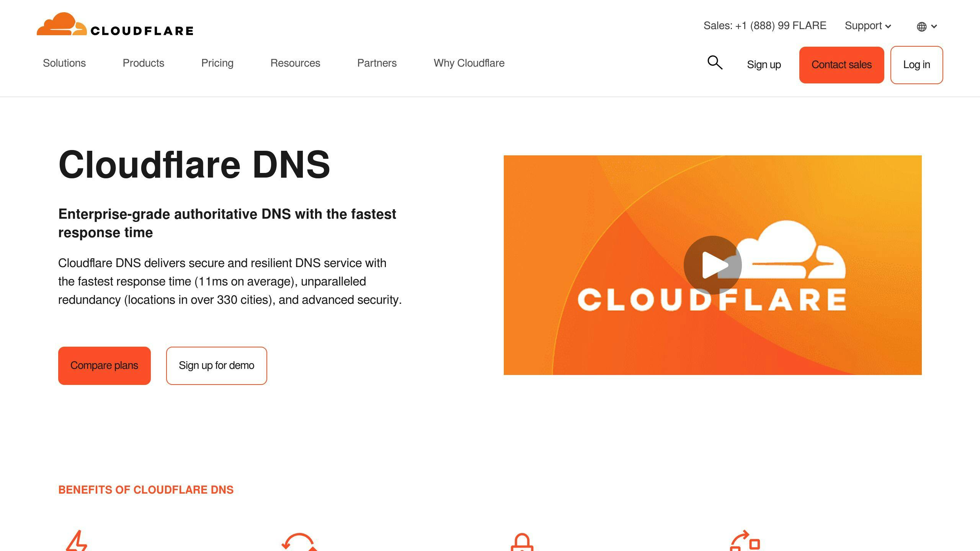The image size is (980, 551).
Task: Click the globe language icon
Action: click(921, 26)
